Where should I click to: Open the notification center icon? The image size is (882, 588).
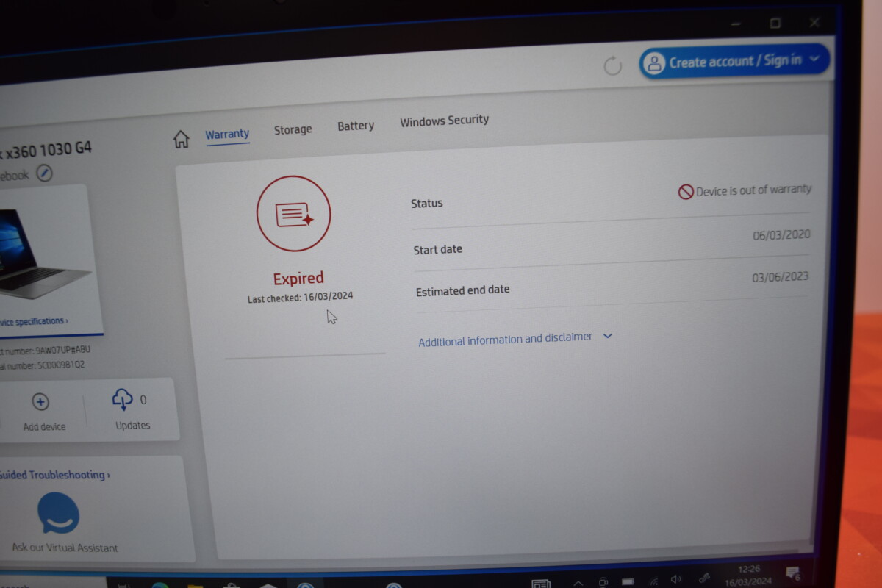(793, 573)
